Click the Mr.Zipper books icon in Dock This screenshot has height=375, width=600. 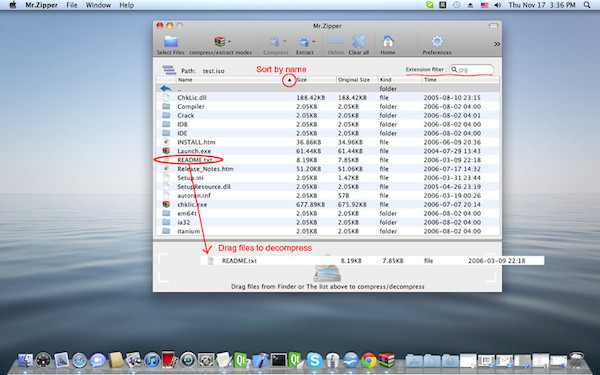pyautogui.click(x=386, y=360)
